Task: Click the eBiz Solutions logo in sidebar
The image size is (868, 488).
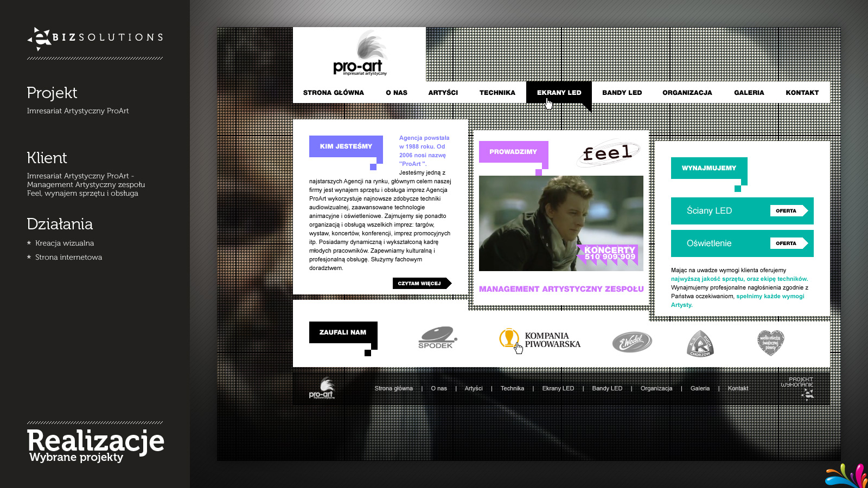Action: 95,38
